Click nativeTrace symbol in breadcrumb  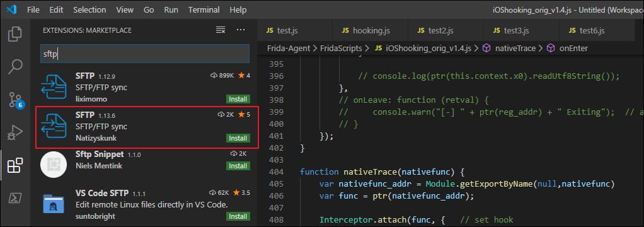(x=515, y=48)
